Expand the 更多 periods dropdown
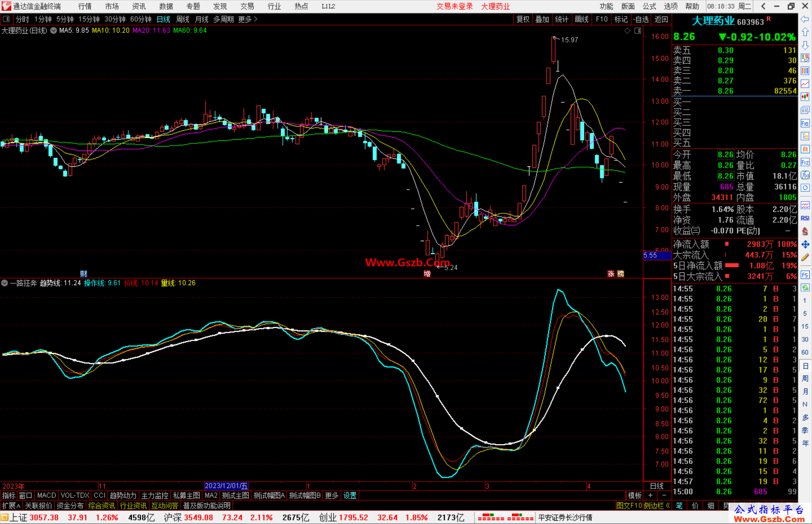This screenshot has width=812, height=524. coord(248,19)
